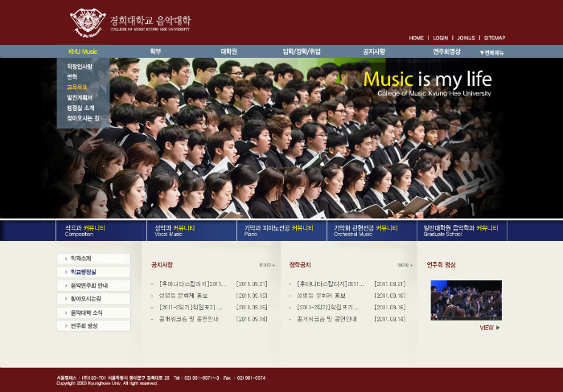Open the [2011-2학기]학점포기 post under 장학공지

click(328, 308)
